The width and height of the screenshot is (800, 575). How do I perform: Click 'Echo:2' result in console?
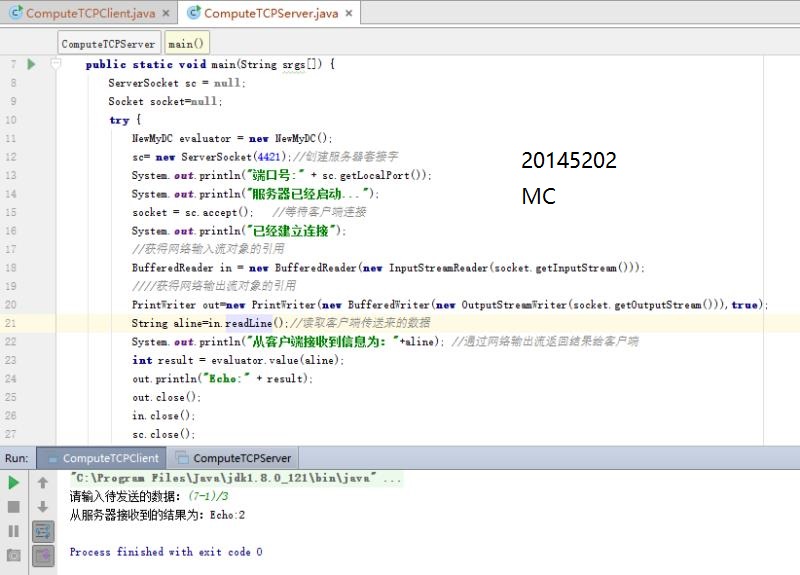pyautogui.click(x=227, y=515)
